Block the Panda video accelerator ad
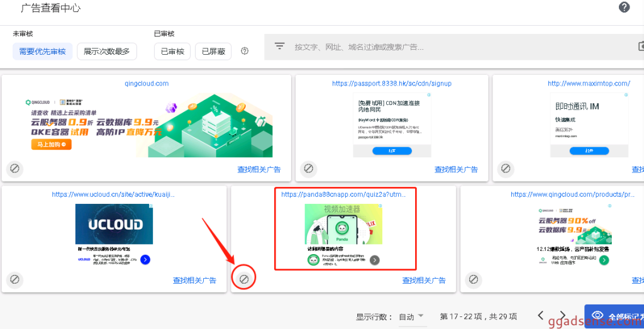 pyautogui.click(x=244, y=278)
